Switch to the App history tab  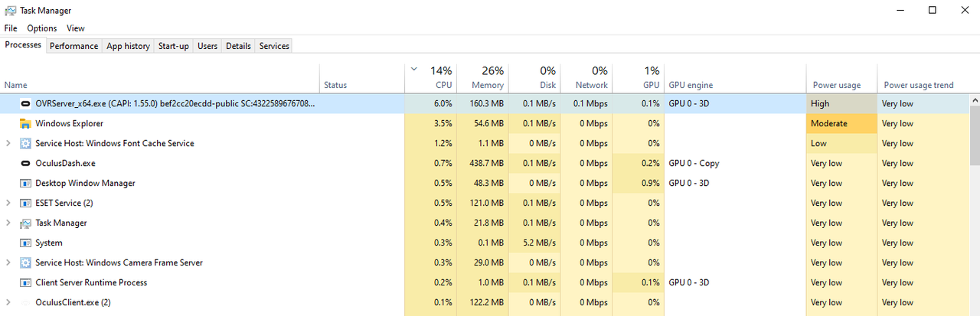[x=128, y=46]
